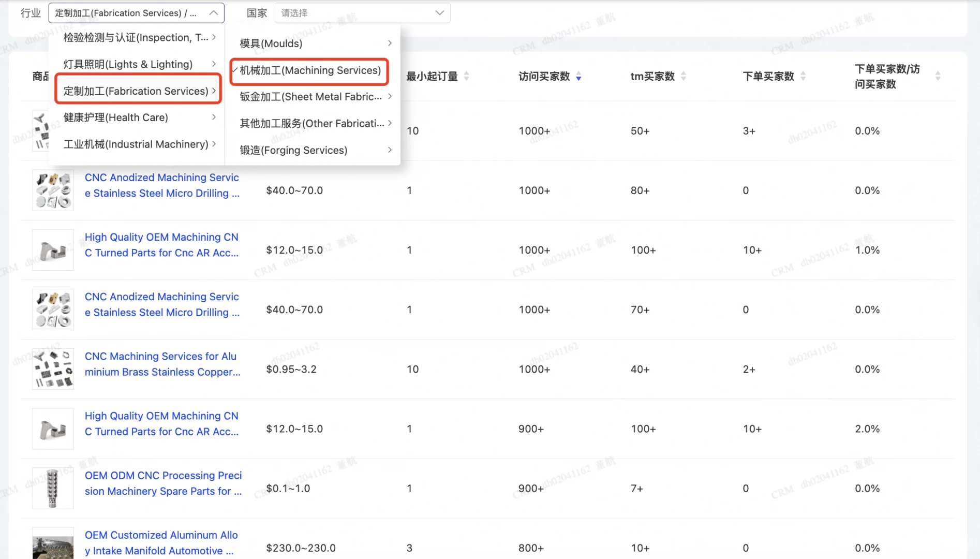This screenshot has height=559, width=980.
Task: Open High Quality OEM Machining link with 1.0% ratio
Action: (162, 245)
